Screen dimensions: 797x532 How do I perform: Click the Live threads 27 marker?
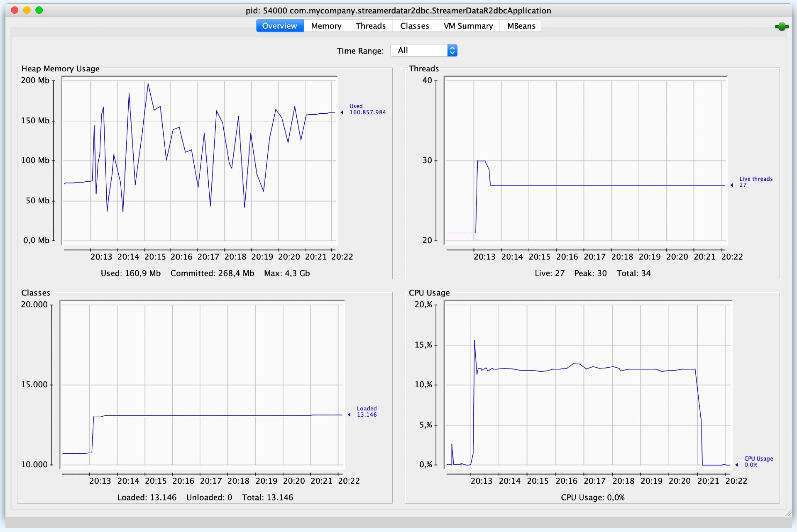755,182
